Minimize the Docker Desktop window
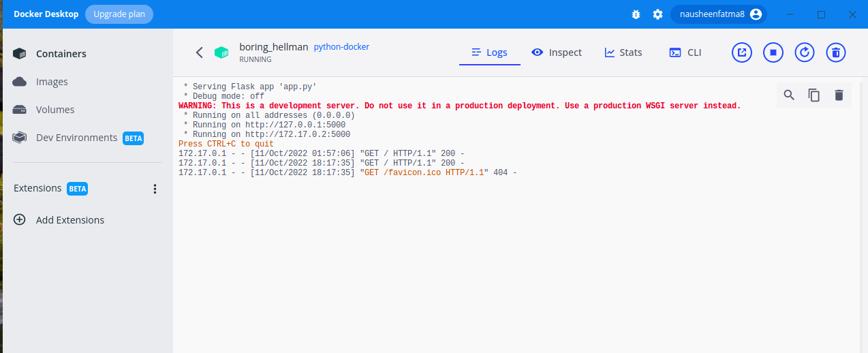This screenshot has height=353, width=868. (790, 14)
